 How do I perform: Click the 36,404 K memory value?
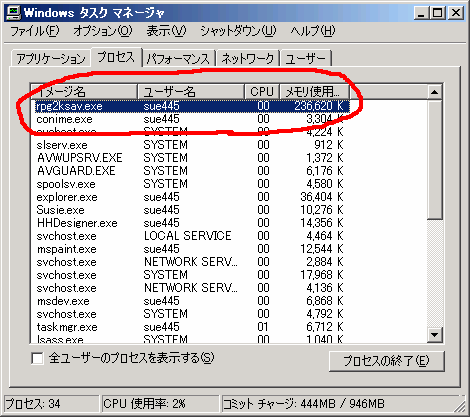[x=322, y=197]
